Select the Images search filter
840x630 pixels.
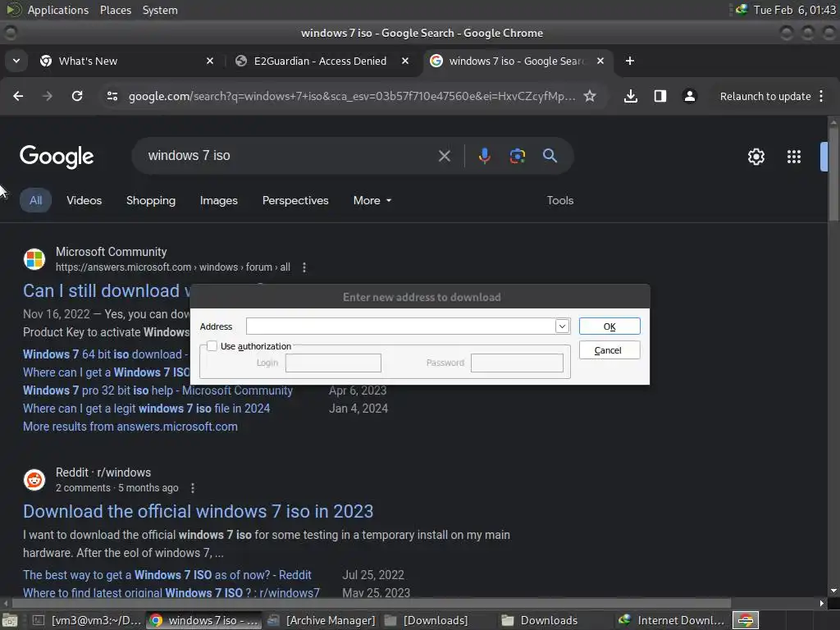218,200
